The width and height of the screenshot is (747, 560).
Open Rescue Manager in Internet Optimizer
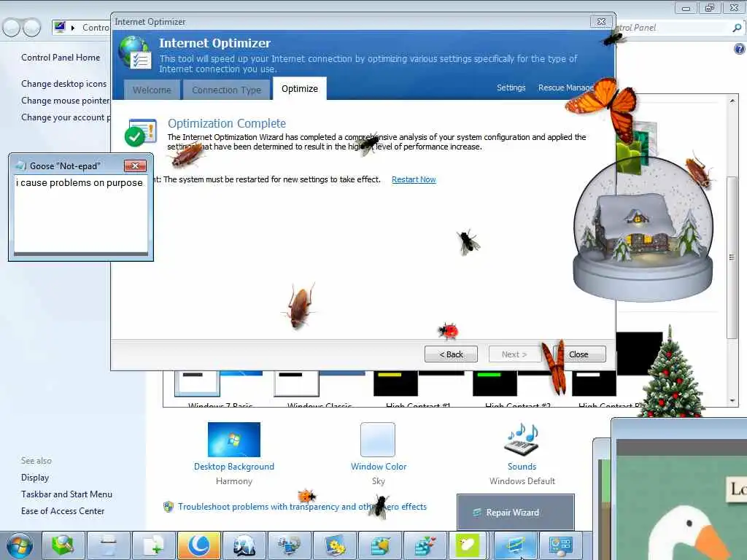click(566, 87)
